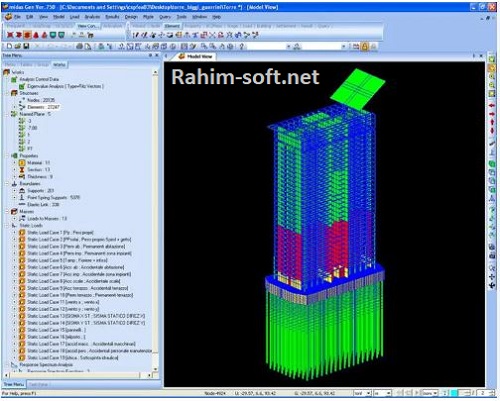
Task: Close the Model View tab
Action: click(481, 56)
